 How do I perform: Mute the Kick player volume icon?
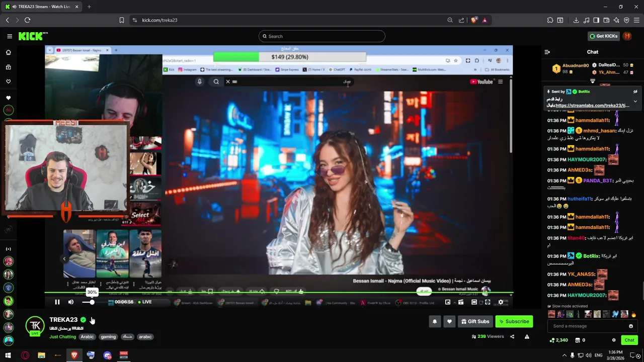tap(71, 302)
